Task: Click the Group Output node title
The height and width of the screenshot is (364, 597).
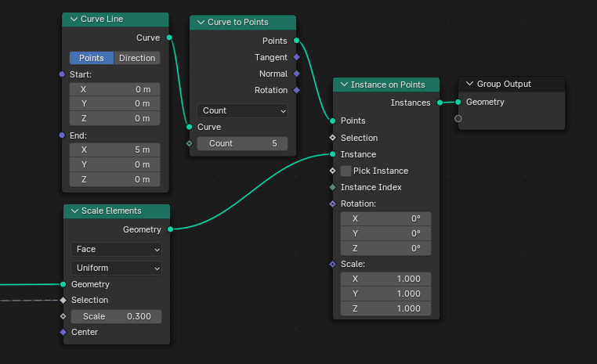Action: coord(504,84)
